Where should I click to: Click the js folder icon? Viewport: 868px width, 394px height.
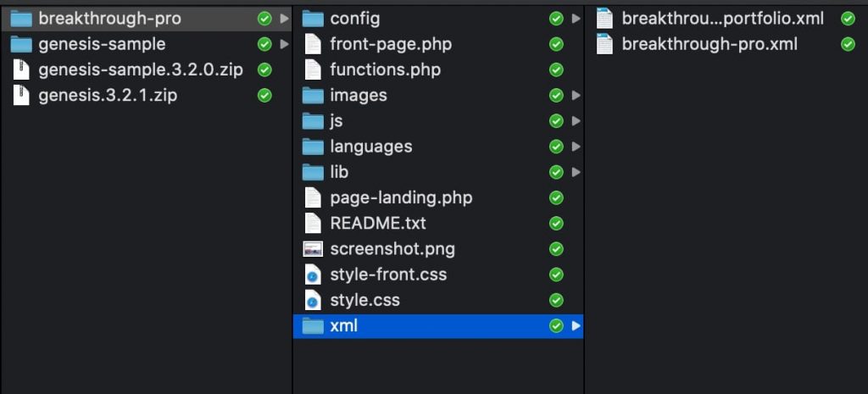coord(313,121)
